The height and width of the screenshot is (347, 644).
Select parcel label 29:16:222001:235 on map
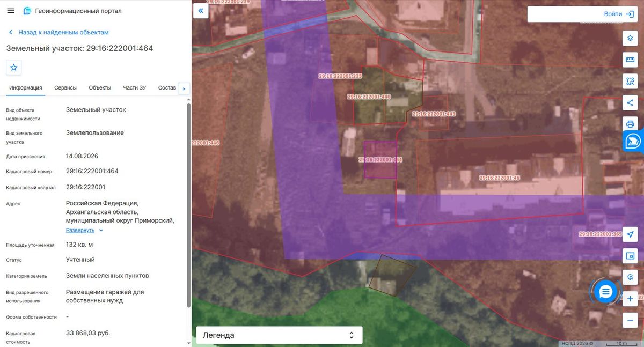340,76
